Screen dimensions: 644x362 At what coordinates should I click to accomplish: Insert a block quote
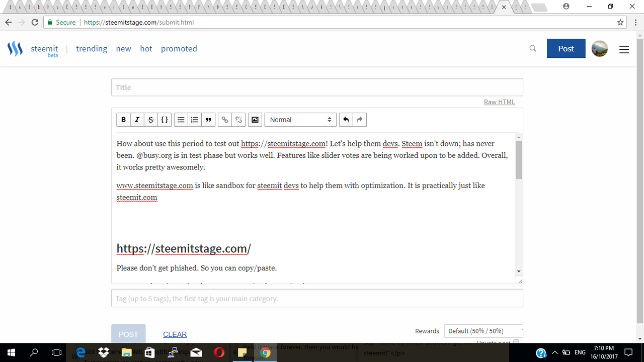[208, 120]
